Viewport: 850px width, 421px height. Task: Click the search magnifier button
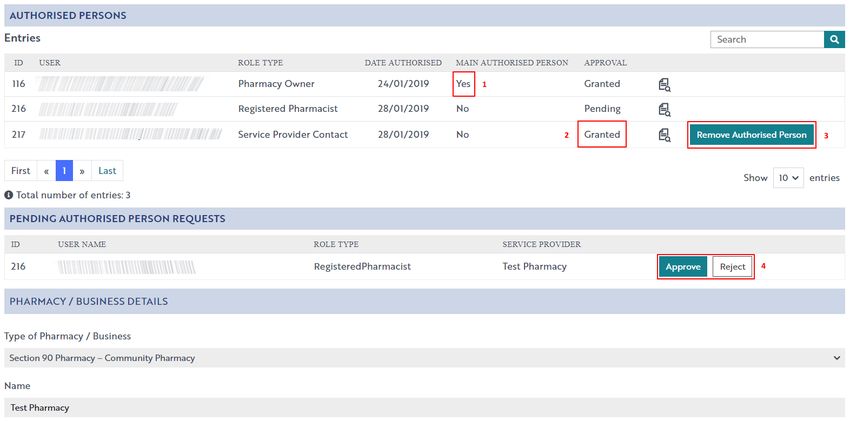tap(834, 40)
